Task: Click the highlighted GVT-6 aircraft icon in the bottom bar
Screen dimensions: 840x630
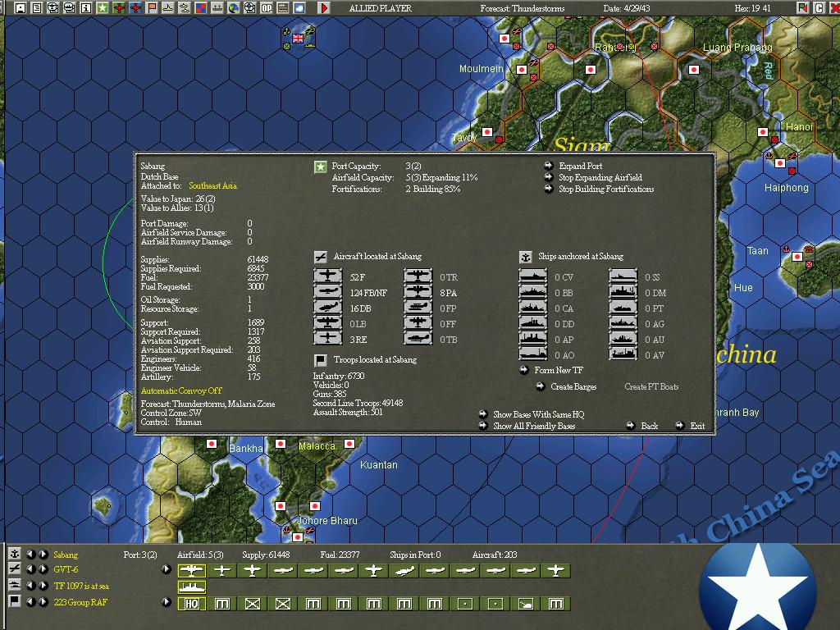Action: (x=191, y=571)
